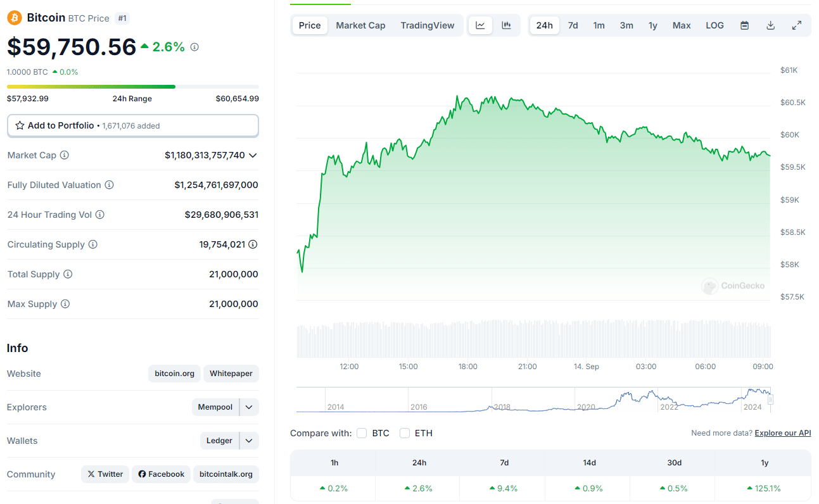The width and height of the screenshot is (819, 504).
Task: Expand the chart to fullscreen via arrows icon
Action: 796,25
